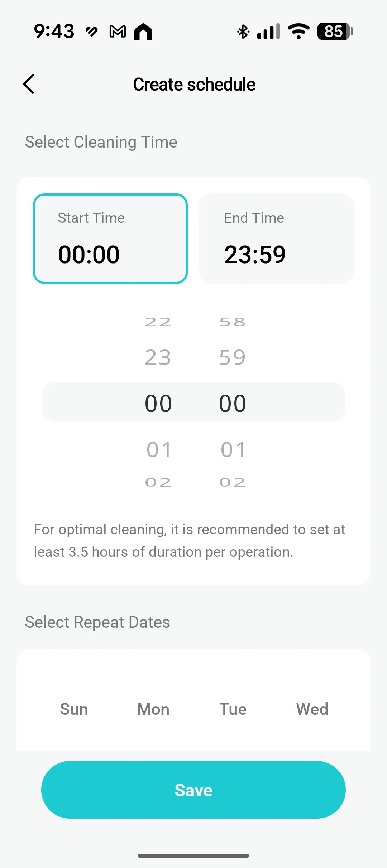Tap the back arrow icon
This screenshot has height=868, width=387.
[x=29, y=84]
